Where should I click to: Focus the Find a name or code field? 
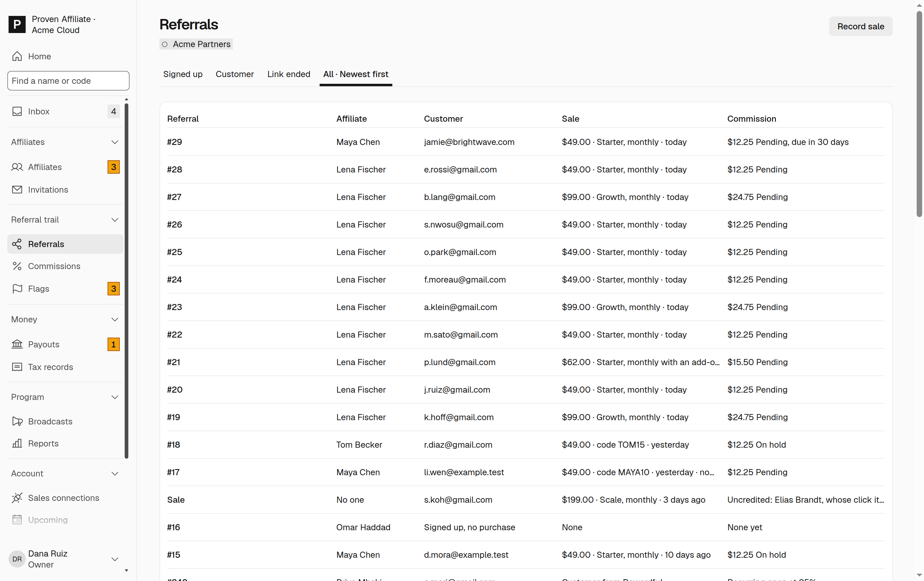[68, 81]
